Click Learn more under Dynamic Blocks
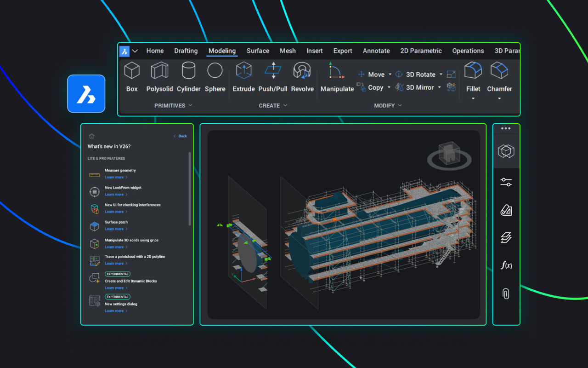Viewport: 588px width, 368px height. pos(116,288)
